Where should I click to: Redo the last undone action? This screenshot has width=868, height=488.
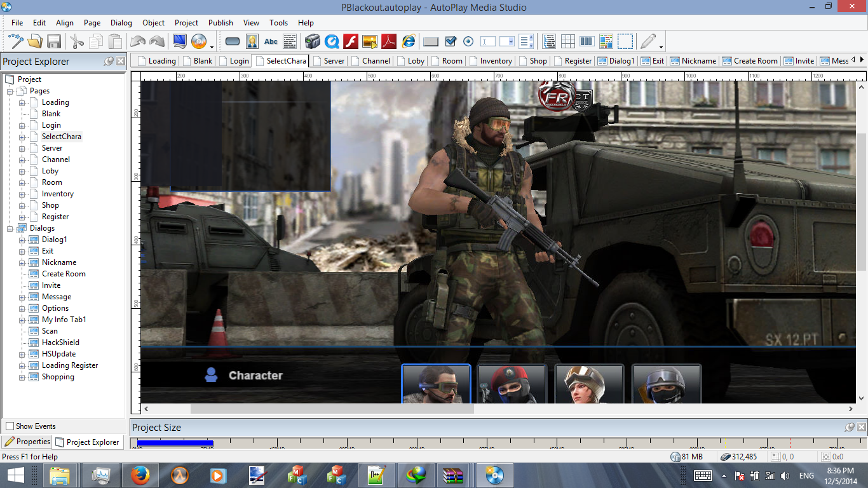pos(157,42)
